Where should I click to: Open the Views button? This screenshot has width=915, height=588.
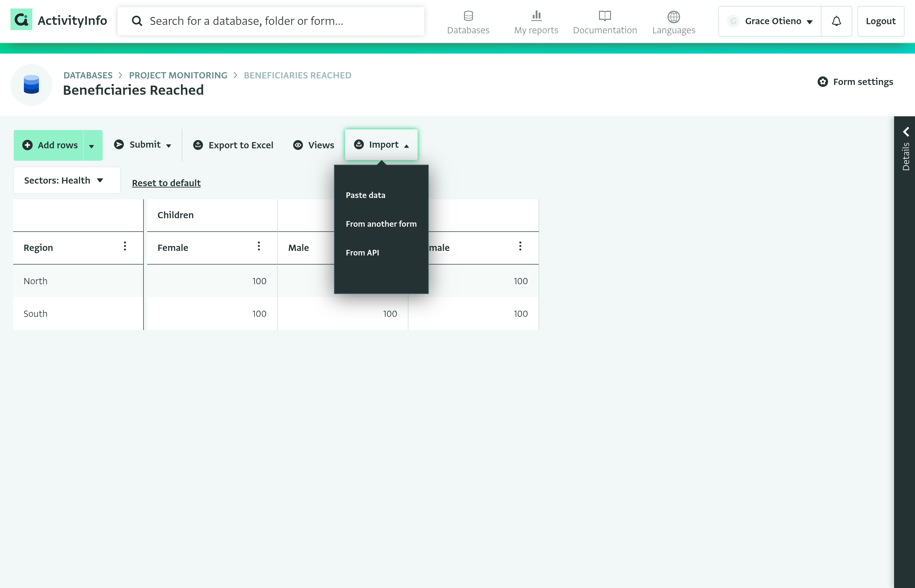coord(313,145)
